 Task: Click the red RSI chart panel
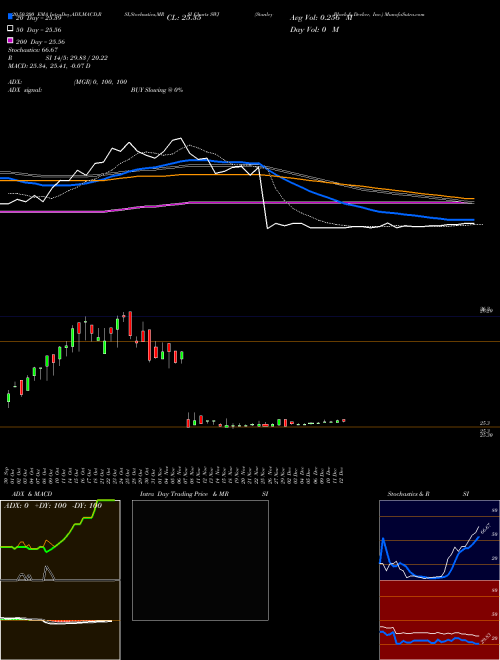coord(439,620)
